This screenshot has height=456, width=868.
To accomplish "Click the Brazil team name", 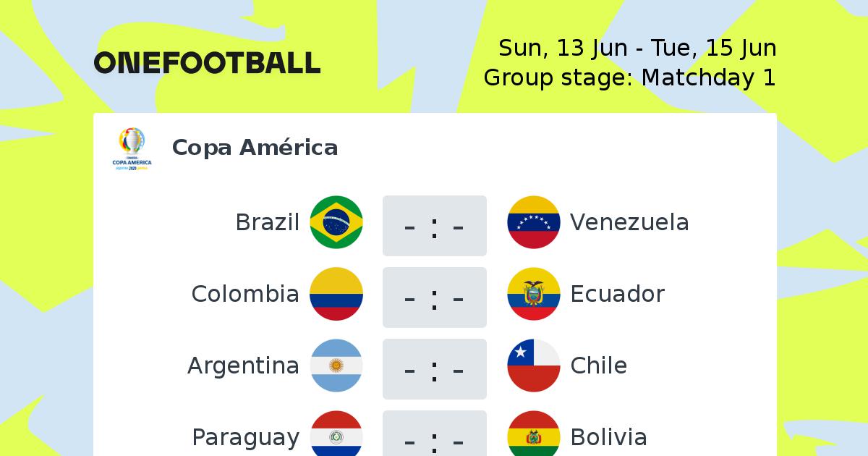I will click(x=268, y=222).
